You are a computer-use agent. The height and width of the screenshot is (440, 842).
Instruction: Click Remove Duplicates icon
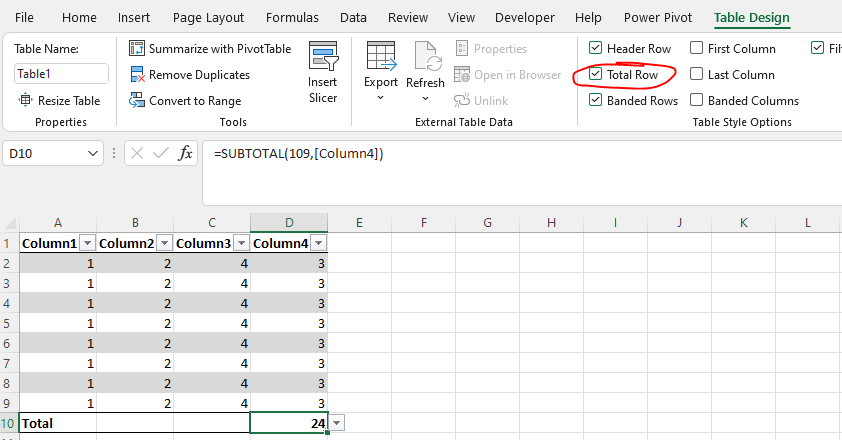click(x=137, y=75)
